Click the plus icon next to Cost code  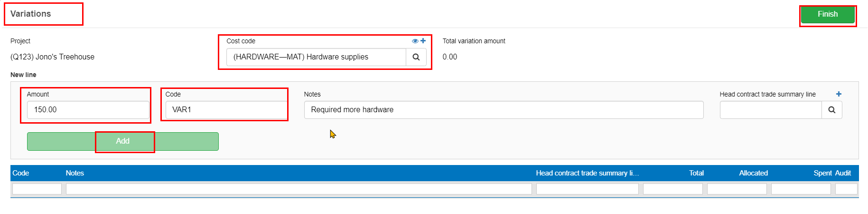[423, 41]
